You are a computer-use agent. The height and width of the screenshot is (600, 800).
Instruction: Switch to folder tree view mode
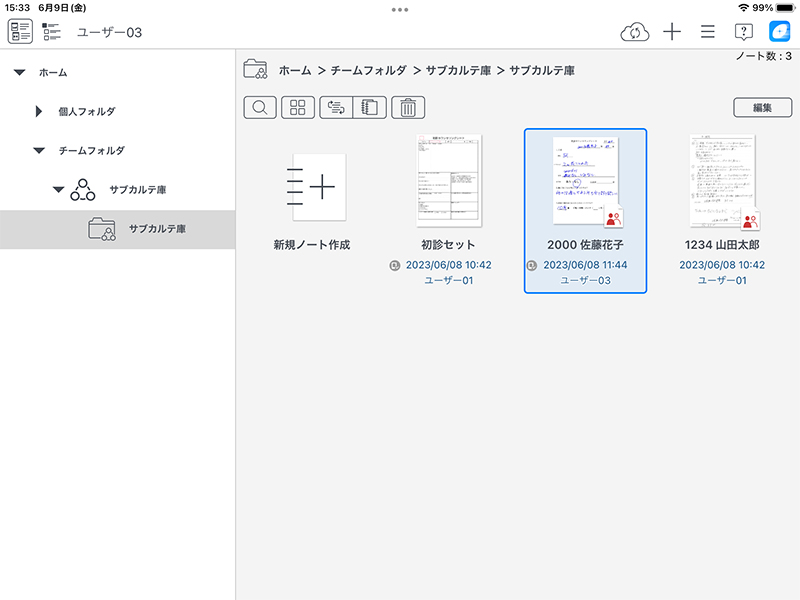[x=20, y=32]
